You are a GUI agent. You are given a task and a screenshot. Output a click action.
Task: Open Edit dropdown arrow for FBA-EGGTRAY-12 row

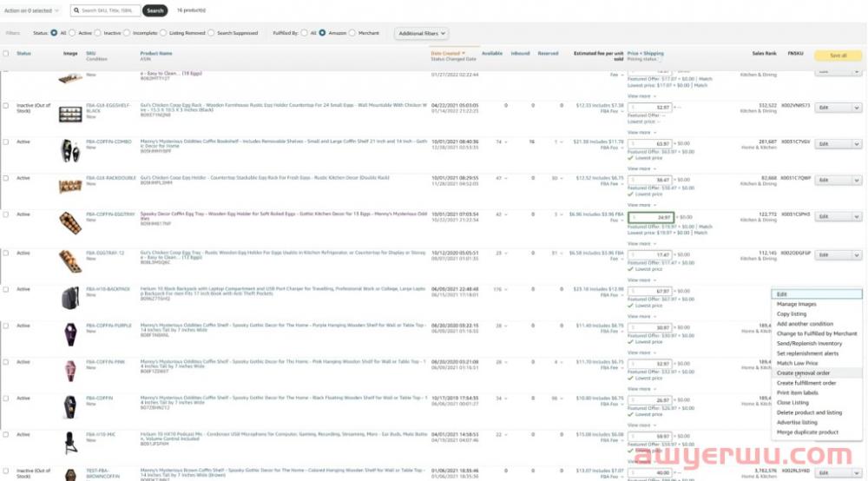(x=857, y=255)
